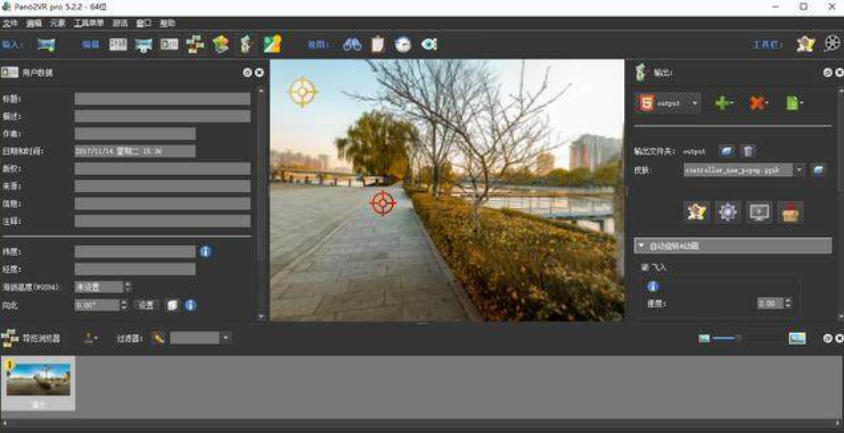Open the 工具菜单 menu
Viewport: 844px width, 433px height.
[89, 23]
